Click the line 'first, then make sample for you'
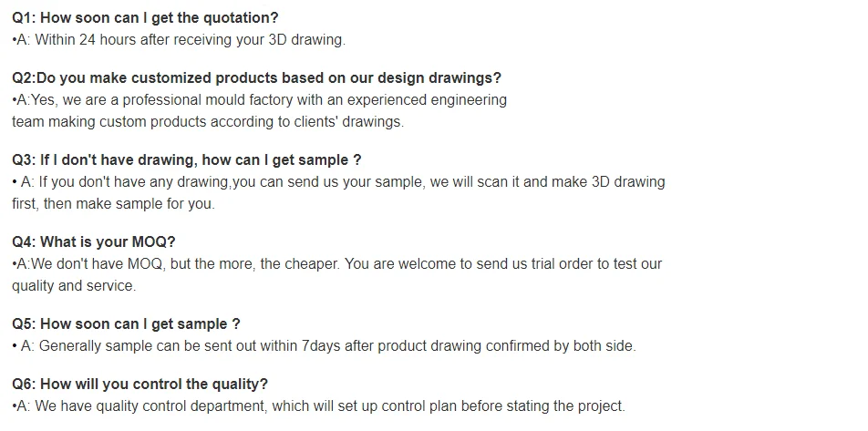Viewport: 868px width, 431px height. (x=113, y=203)
